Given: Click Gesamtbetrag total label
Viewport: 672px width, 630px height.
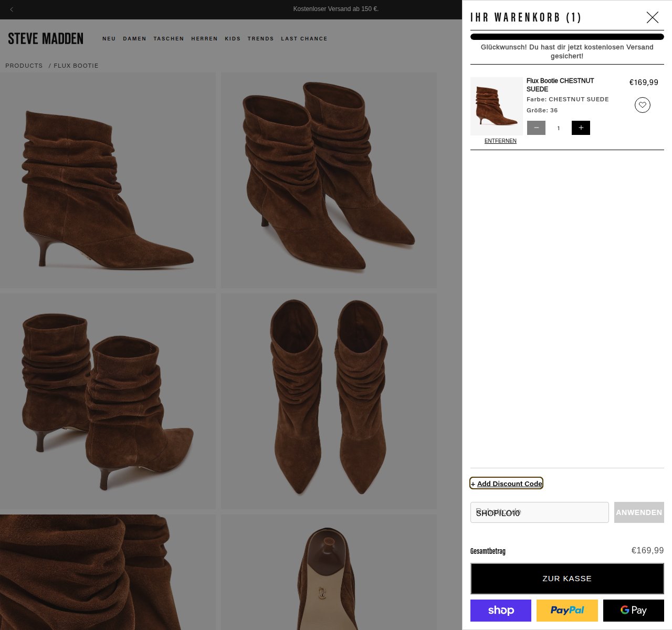Looking at the screenshot, I should point(488,551).
